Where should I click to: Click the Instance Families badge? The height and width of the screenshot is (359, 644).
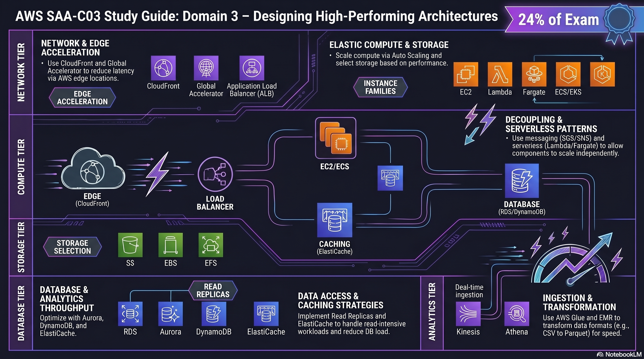click(x=381, y=87)
